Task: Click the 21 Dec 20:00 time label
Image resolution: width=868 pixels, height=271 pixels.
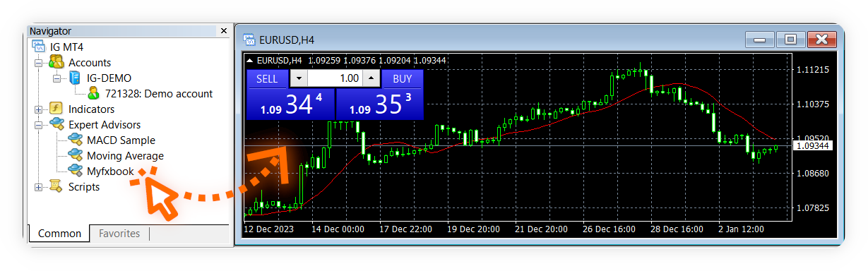Action: point(541,229)
